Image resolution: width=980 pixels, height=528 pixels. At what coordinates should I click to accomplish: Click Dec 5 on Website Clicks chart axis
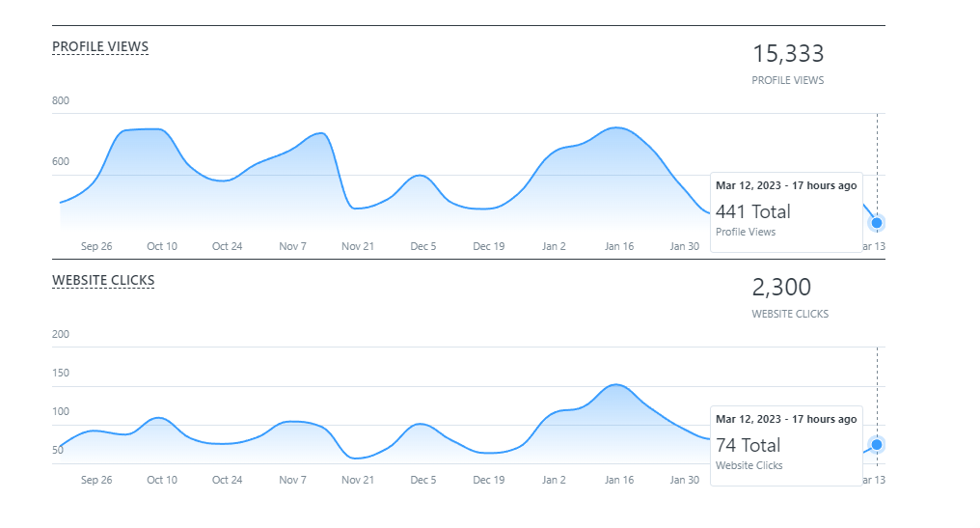[x=423, y=480]
